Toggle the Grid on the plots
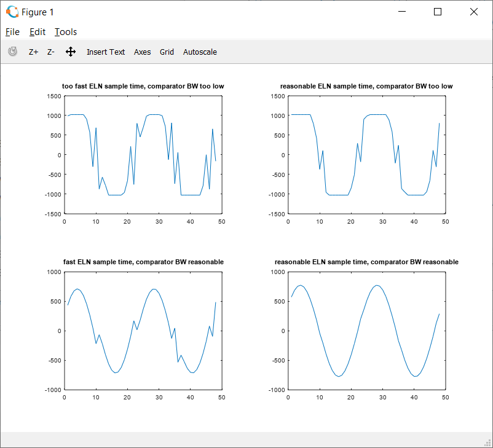The height and width of the screenshot is (448, 493). [167, 52]
